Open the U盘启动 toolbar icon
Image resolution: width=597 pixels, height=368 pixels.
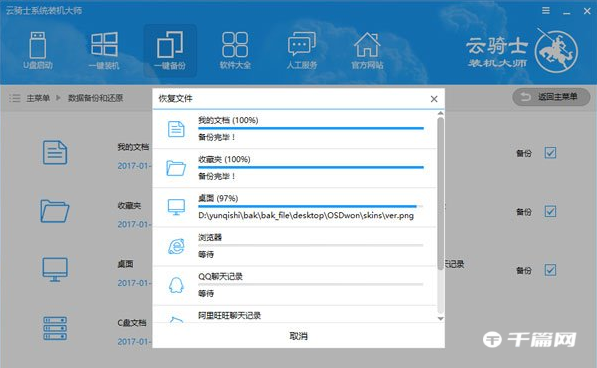point(38,51)
